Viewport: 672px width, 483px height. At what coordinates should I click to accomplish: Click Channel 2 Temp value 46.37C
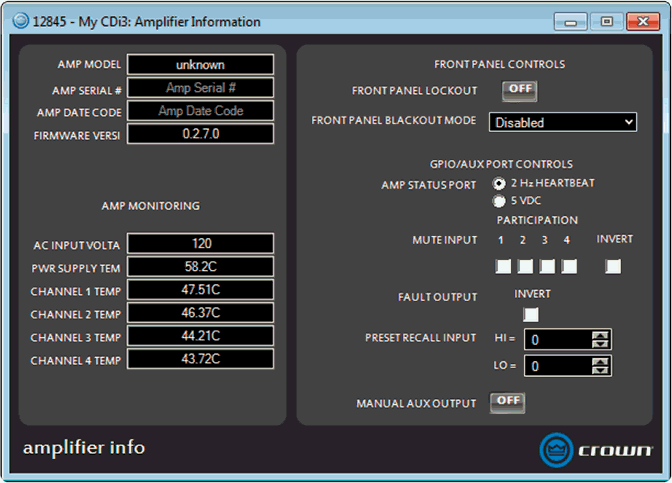[201, 313]
